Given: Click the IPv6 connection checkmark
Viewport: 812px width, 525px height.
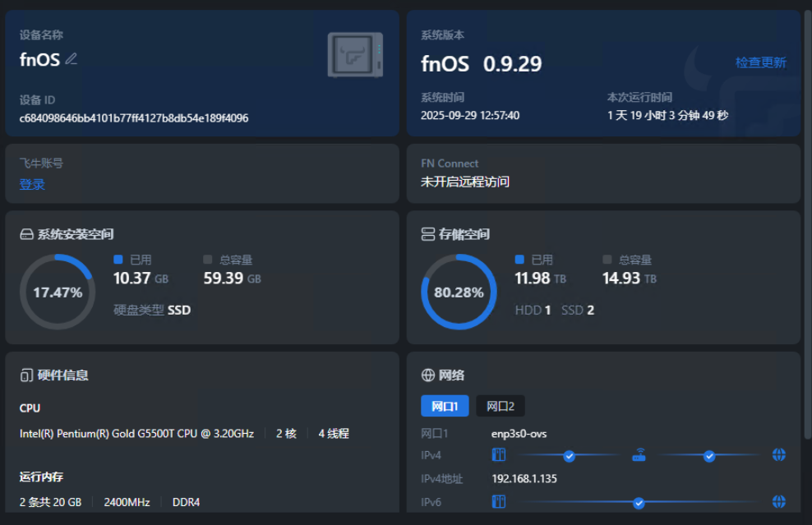Looking at the screenshot, I should [x=639, y=503].
